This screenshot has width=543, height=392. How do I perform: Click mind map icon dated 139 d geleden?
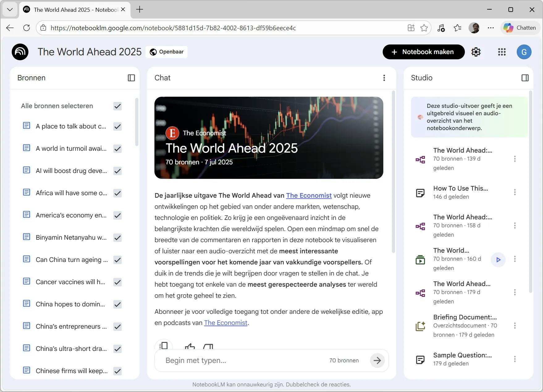[420, 159]
